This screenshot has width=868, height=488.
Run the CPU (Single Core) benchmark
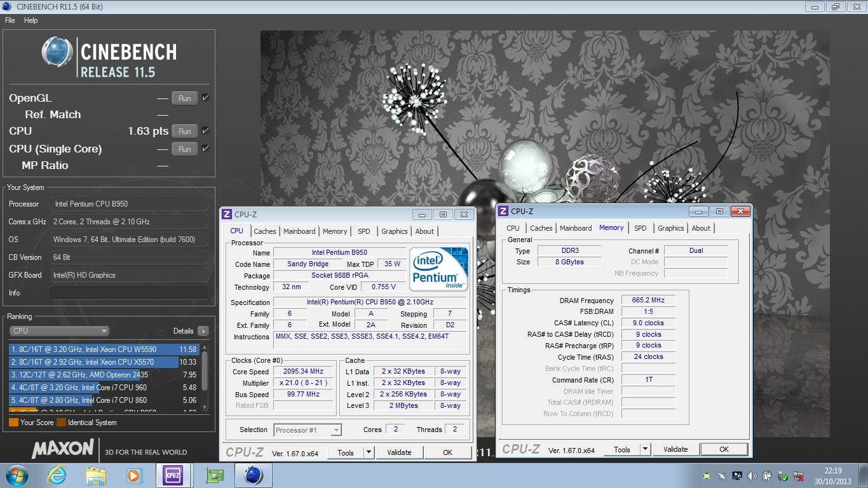click(x=184, y=149)
